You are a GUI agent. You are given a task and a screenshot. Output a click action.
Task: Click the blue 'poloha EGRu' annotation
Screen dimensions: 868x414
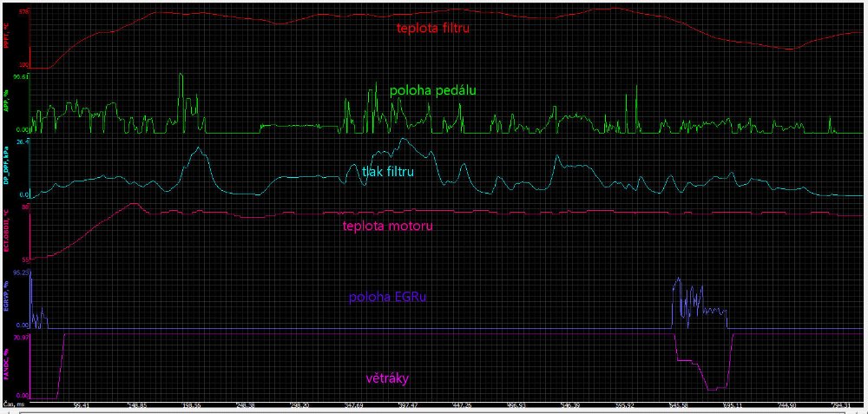tap(388, 297)
